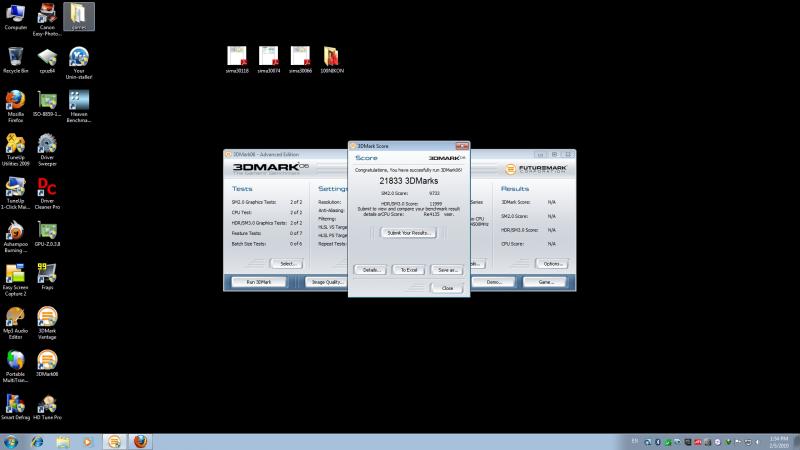The width and height of the screenshot is (800, 450).
Task: Open the ISO-8859-1 desktop icon
Action: (47, 104)
